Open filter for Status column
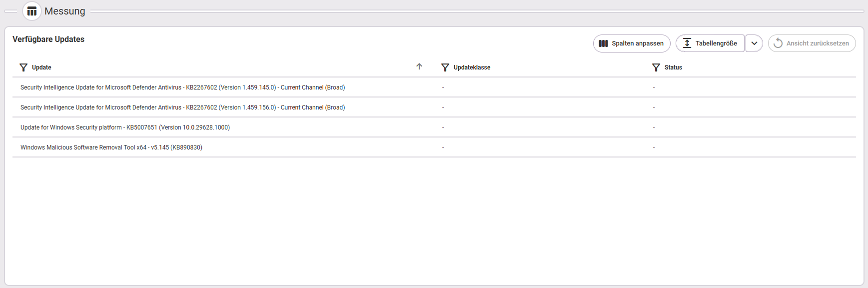This screenshot has height=288, width=868. click(656, 67)
